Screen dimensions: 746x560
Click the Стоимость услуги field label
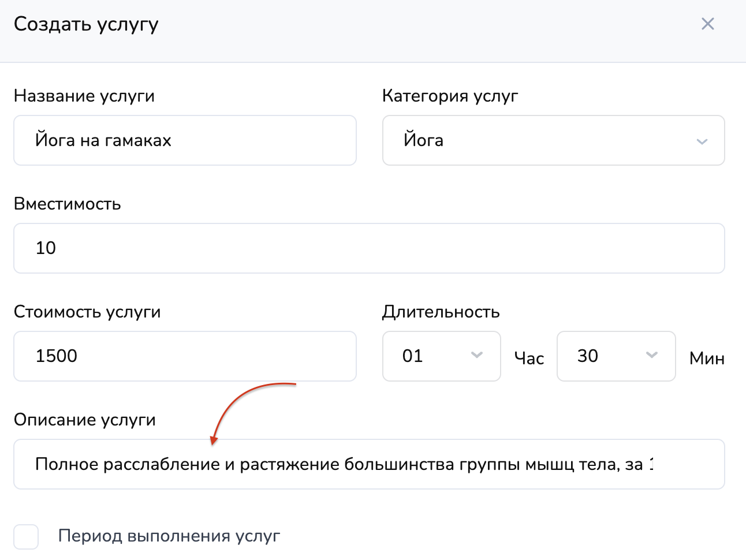pyautogui.click(x=87, y=312)
